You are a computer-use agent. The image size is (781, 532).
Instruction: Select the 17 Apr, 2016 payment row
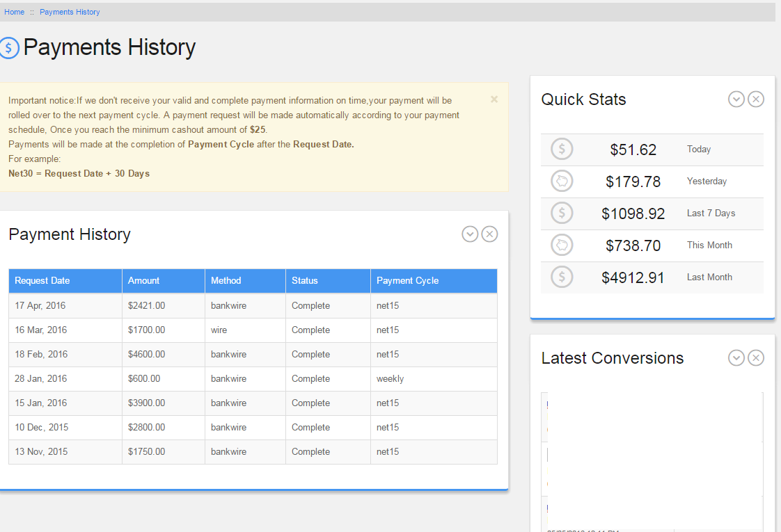tap(40, 306)
